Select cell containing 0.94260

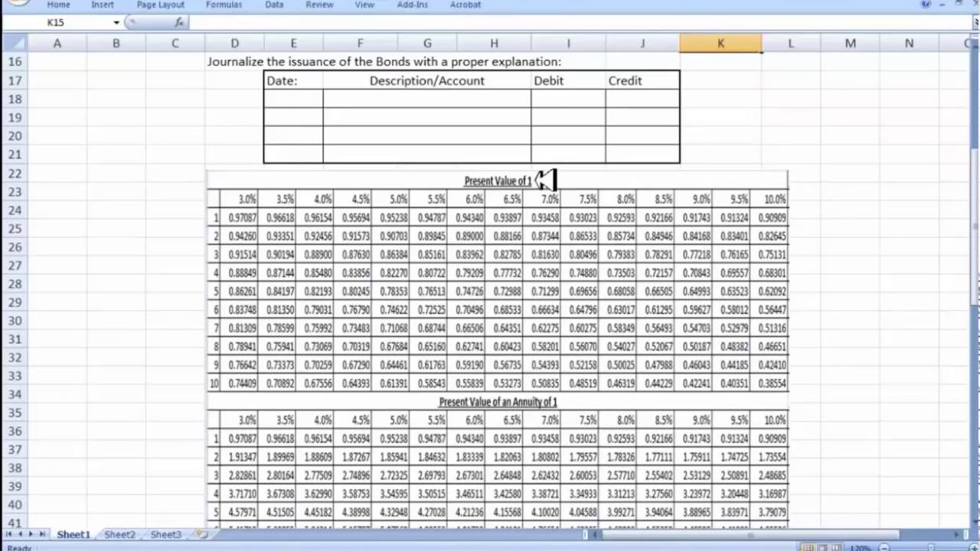tap(239, 236)
